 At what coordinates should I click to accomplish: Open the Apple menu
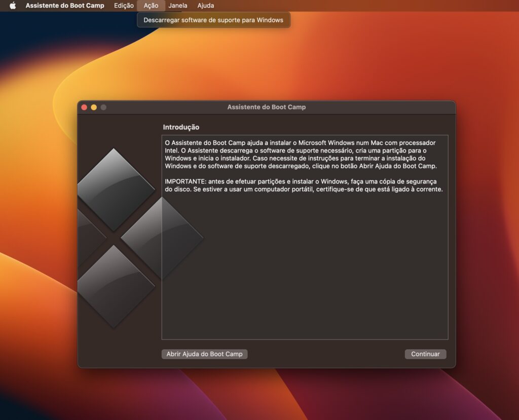13,6
